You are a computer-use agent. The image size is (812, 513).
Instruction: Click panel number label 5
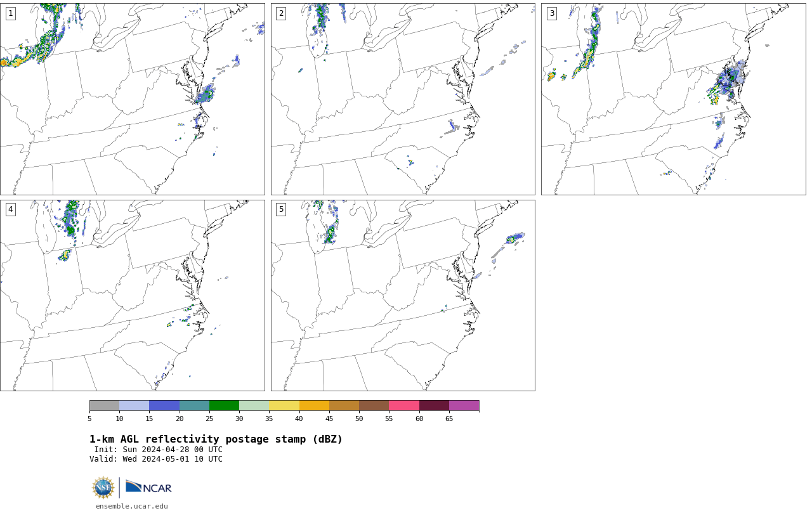[x=281, y=209]
